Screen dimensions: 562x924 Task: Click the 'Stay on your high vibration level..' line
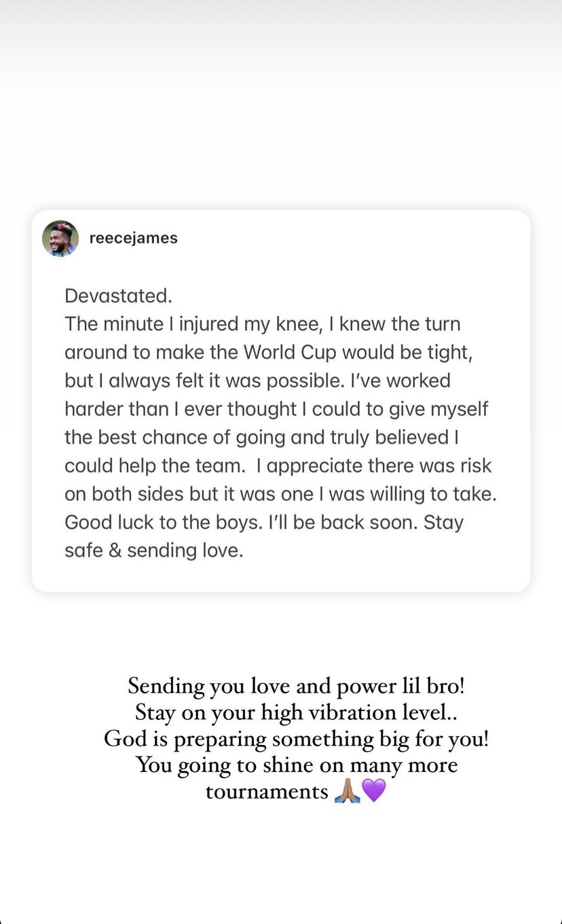[296, 712]
